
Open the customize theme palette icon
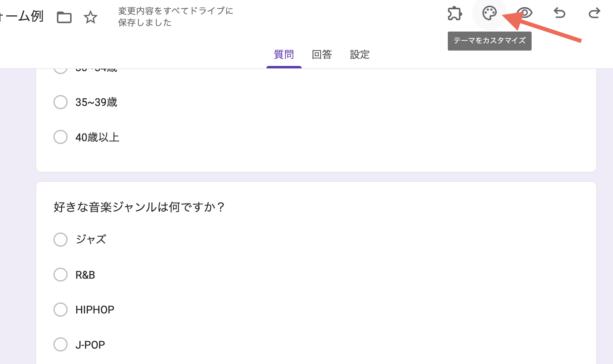pyautogui.click(x=489, y=13)
